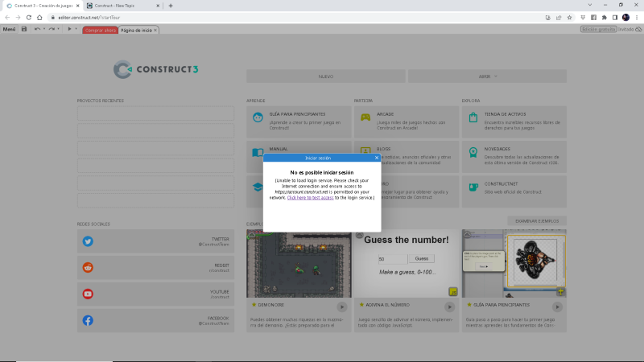Select the Comprar ahora tab
This screenshot has height=362, width=644.
coord(100,30)
